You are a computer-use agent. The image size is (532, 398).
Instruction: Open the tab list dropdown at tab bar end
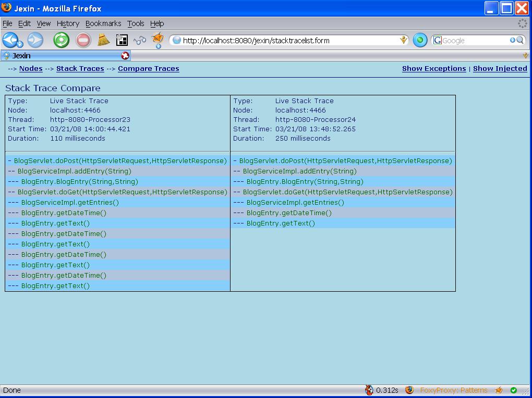pos(526,56)
